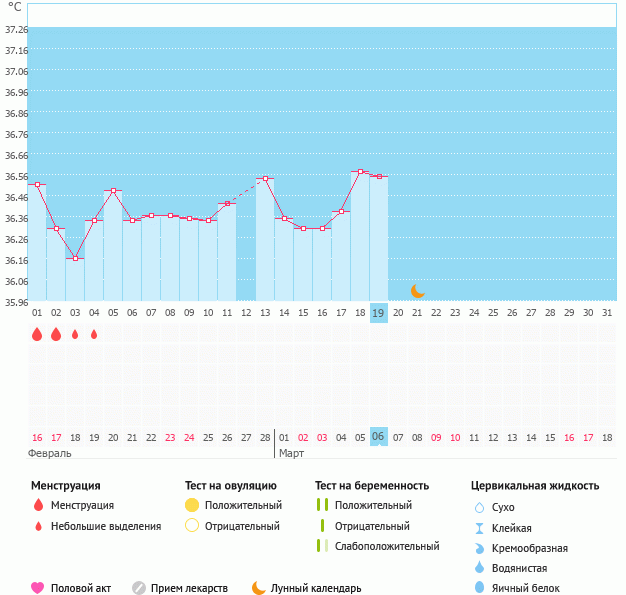Click the grey Прием лекарств pill icon
This screenshot has height=595, width=626.
point(139,588)
